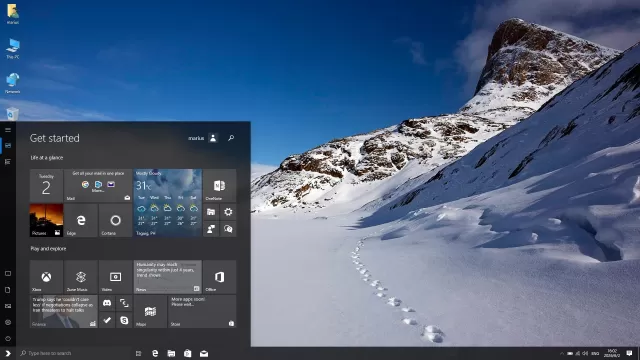Open the Maps tile
640x360 pixels.
(150, 311)
